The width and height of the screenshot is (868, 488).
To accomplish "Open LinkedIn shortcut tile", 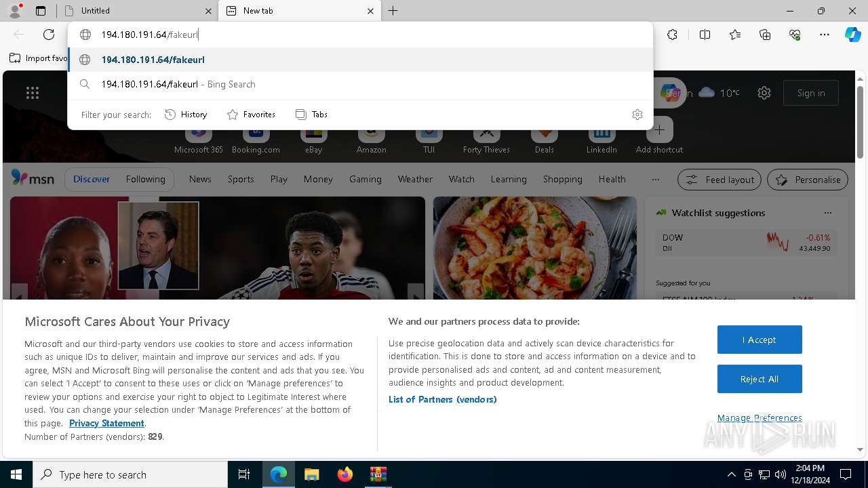I will pos(601,140).
